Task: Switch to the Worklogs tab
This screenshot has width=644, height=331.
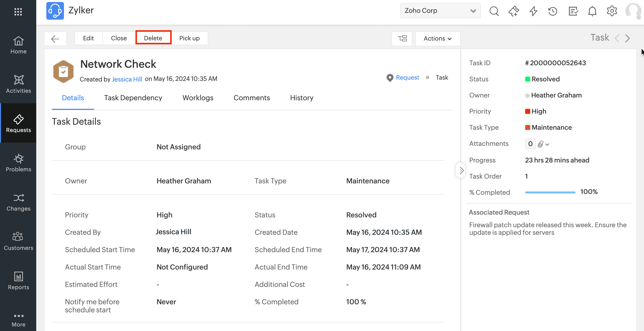Action: click(x=198, y=98)
